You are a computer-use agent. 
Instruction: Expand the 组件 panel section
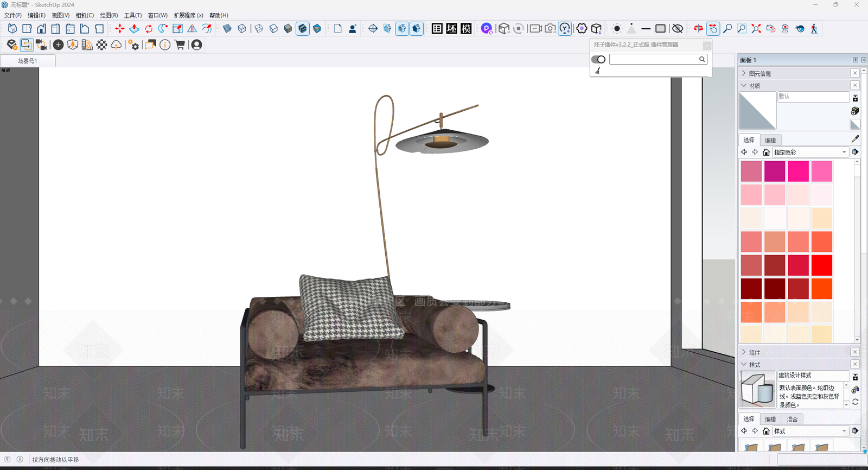click(744, 352)
